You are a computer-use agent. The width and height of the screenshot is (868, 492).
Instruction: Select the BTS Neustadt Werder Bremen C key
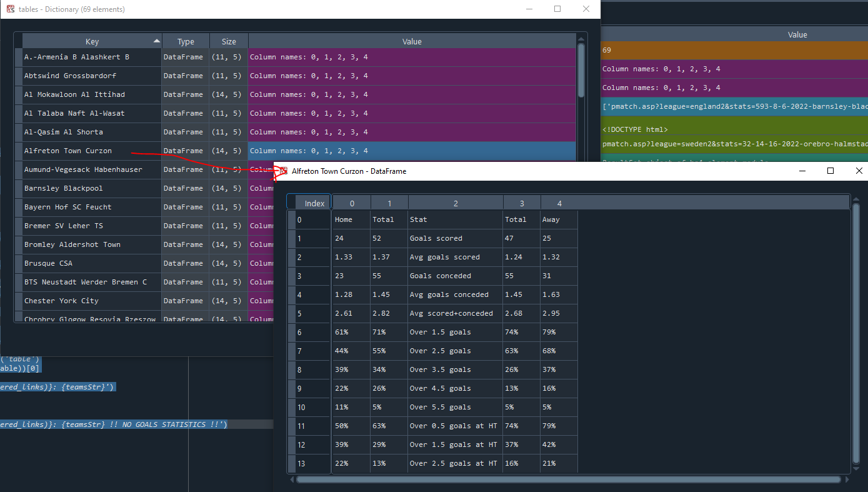tap(92, 282)
